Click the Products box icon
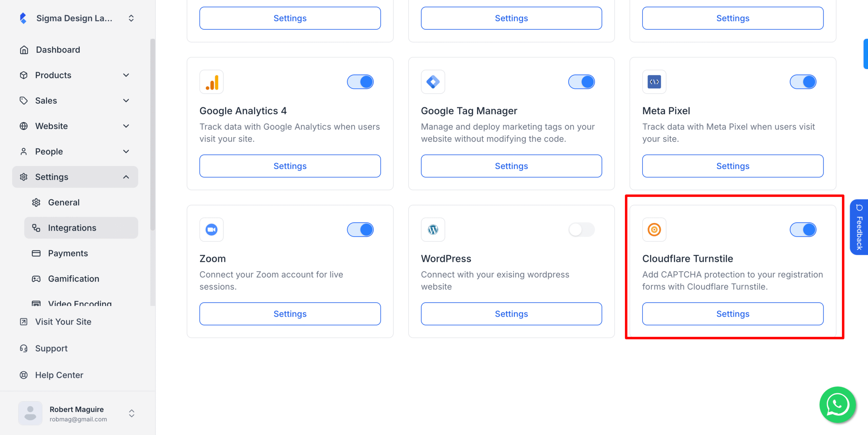 click(24, 75)
